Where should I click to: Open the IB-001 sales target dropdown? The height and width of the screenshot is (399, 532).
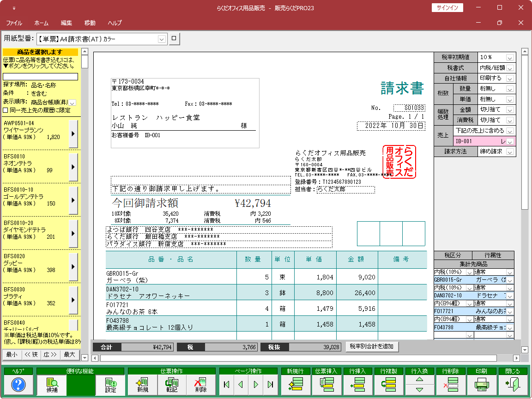(510, 141)
